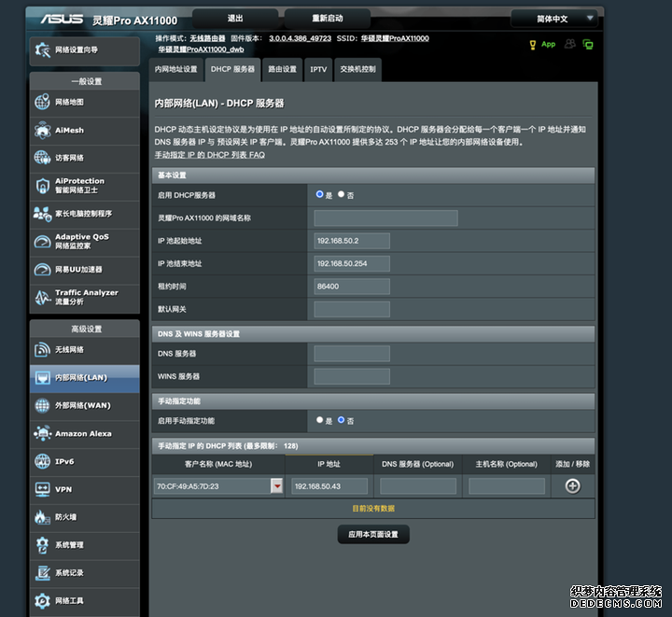Click the 租约时间 input field
672x617 pixels.
point(352,287)
